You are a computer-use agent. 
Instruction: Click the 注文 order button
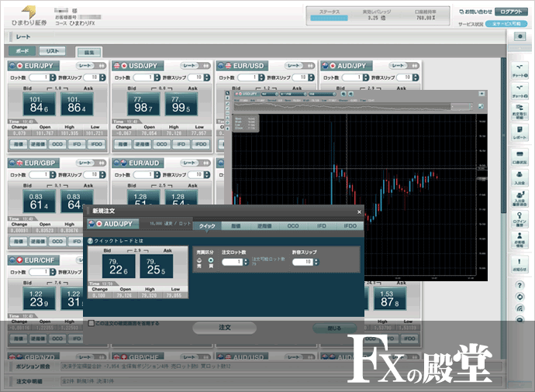point(225,328)
